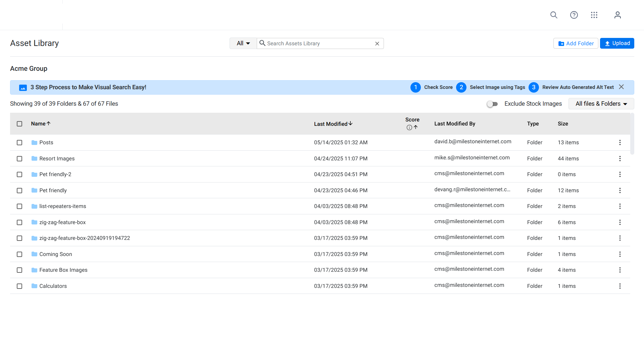Viewport: 644px width, 362px height.
Task: Click david.b@milestoneinternet.com in Posts row
Action: coord(473,142)
